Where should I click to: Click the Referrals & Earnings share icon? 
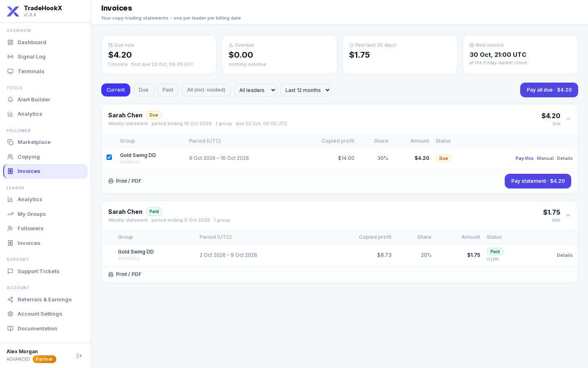11,300
